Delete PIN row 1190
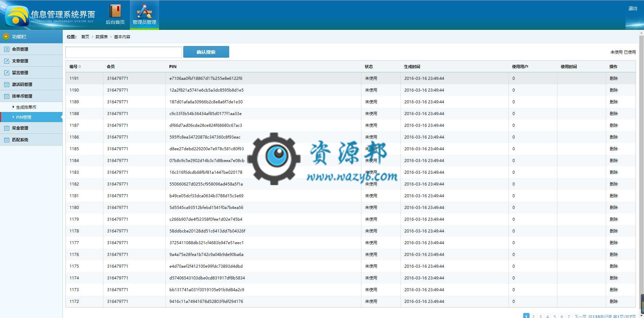The image size is (644, 318). 613,90
